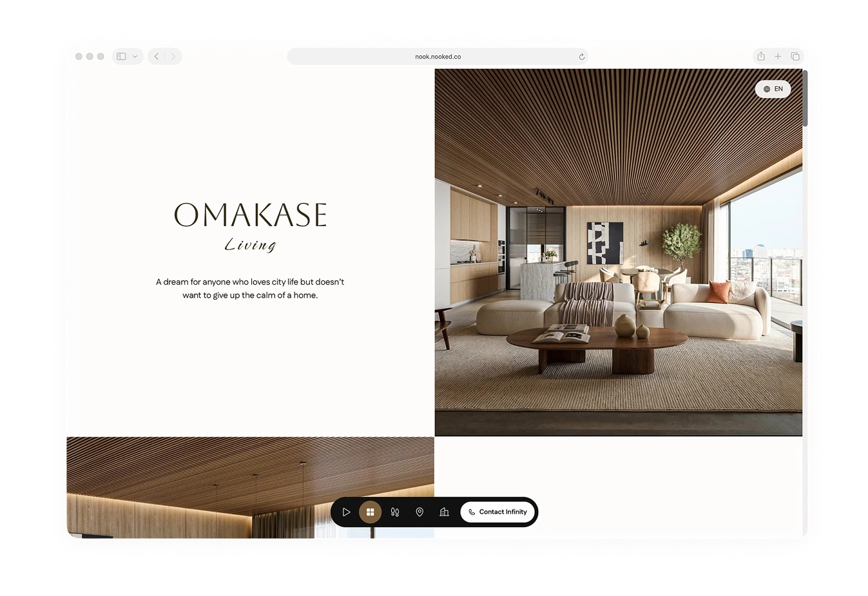Expand the sidebar chevron dropdown
Viewport: 868px width, 596px height.
click(135, 57)
